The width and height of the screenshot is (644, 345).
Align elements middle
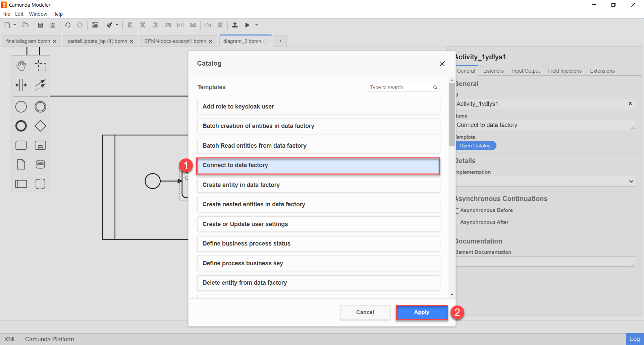coord(180,25)
